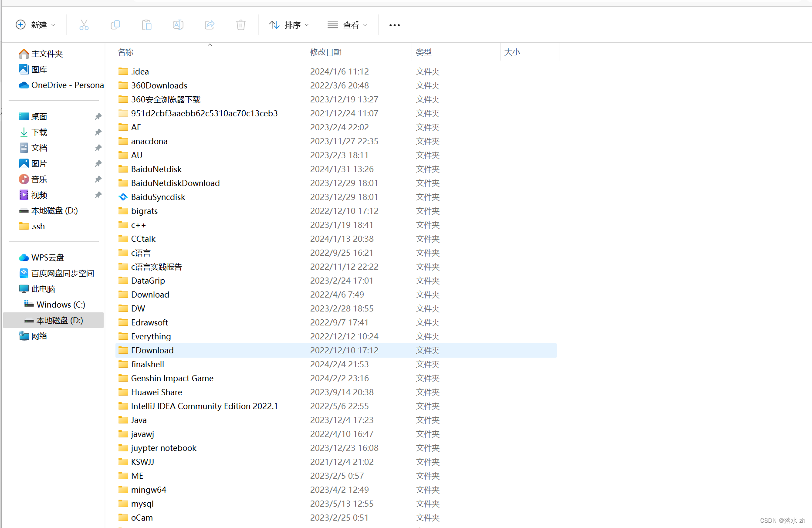Viewport: 812px width, 528px height.
Task: Click the Paste clipboard icon
Action: (x=147, y=25)
